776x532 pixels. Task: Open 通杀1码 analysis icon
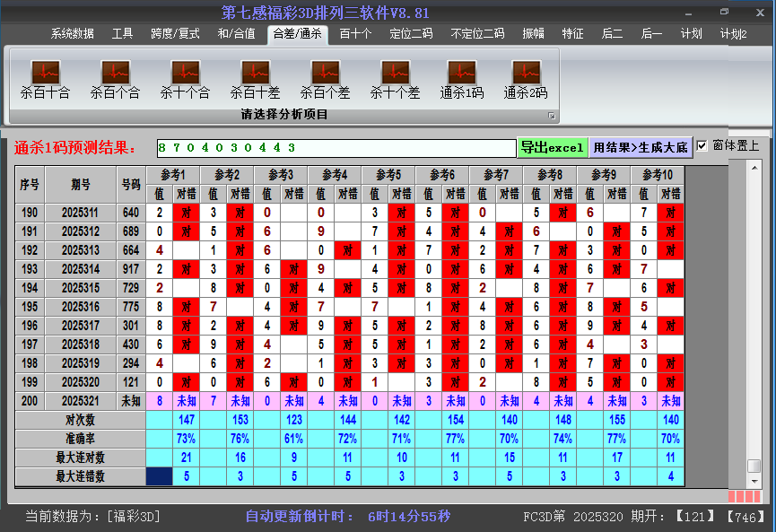click(x=461, y=73)
